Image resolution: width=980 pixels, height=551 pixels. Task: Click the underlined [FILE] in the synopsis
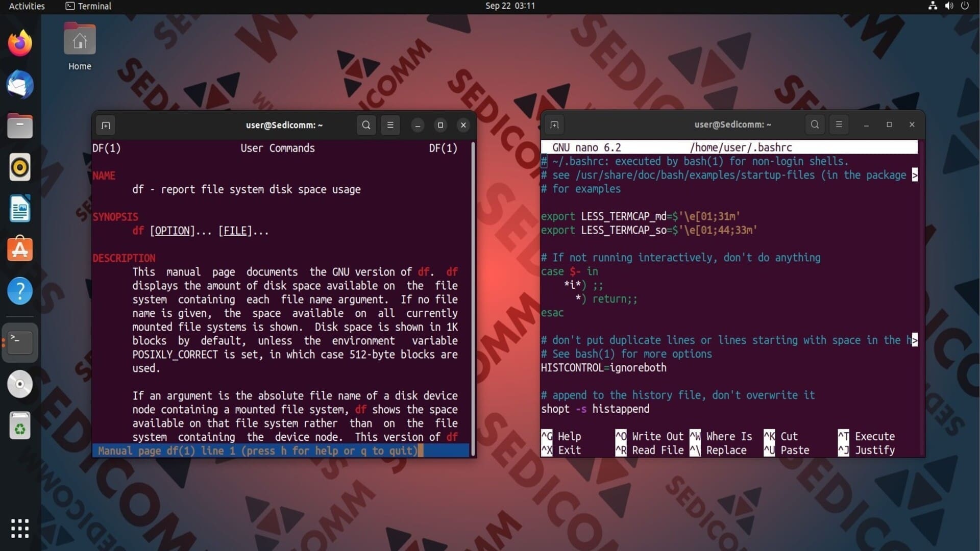click(235, 231)
